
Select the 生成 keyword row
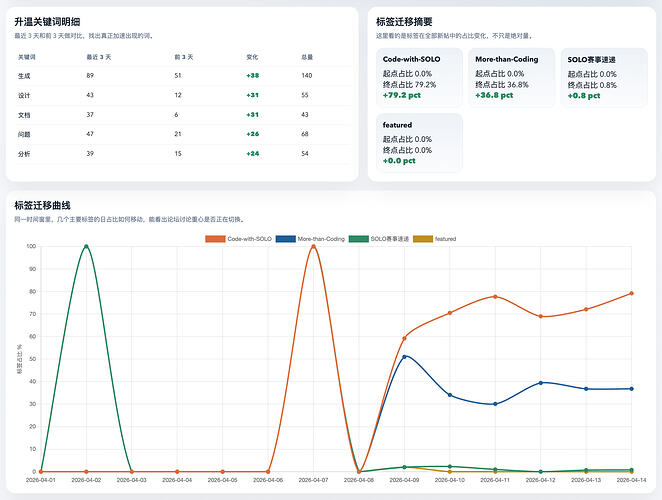[25, 76]
